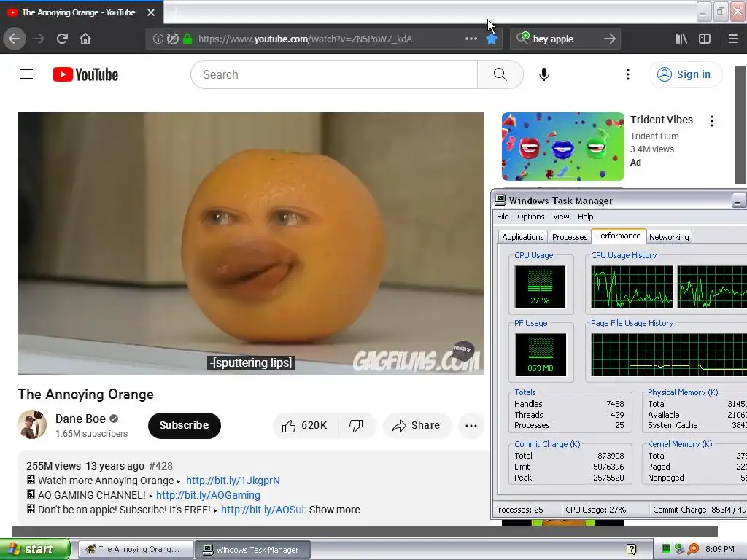The width and height of the screenshot is (747, 560).
Task: Open the YouTube guide hamburger menu
Action: tap(26, 74)
